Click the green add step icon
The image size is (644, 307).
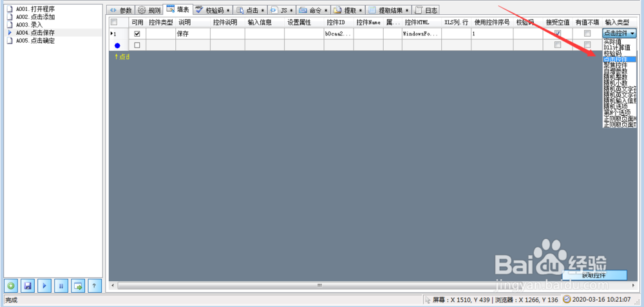pyautogui.click(x=11, y=286)
